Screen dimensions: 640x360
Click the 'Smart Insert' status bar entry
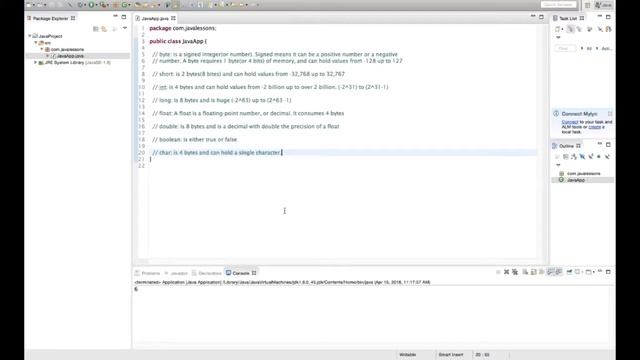(451, 355)
